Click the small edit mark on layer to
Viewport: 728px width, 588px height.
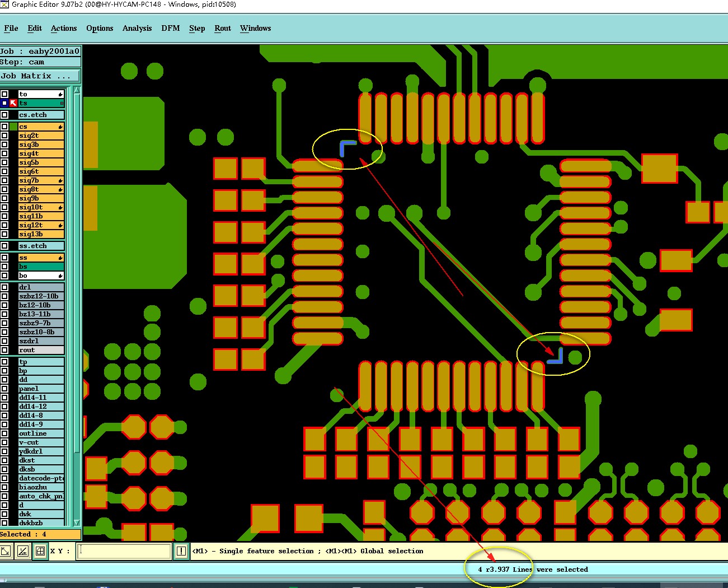pos(60,94)
